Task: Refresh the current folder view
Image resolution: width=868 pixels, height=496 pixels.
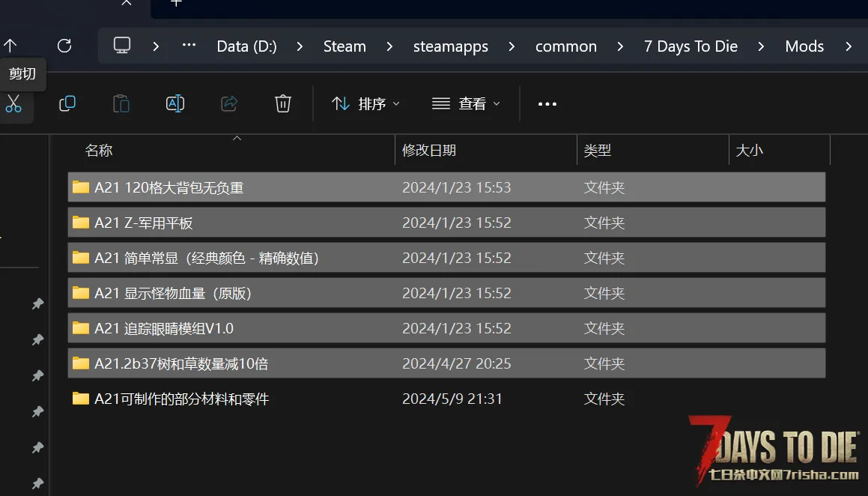Action: point(64,46)
